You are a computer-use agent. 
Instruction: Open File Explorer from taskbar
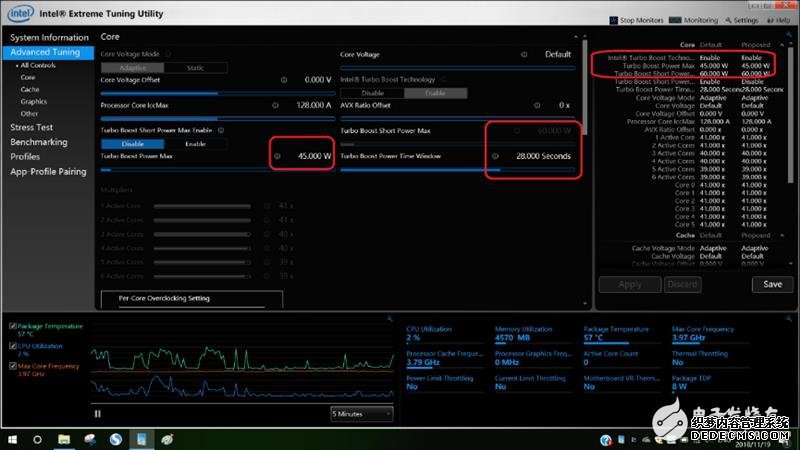coord(64,439)
